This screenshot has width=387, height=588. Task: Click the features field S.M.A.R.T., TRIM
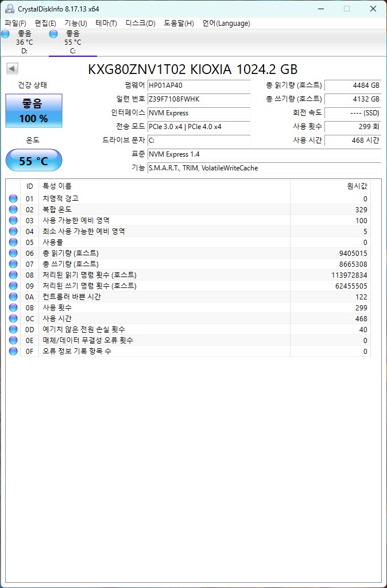(264, 168)
